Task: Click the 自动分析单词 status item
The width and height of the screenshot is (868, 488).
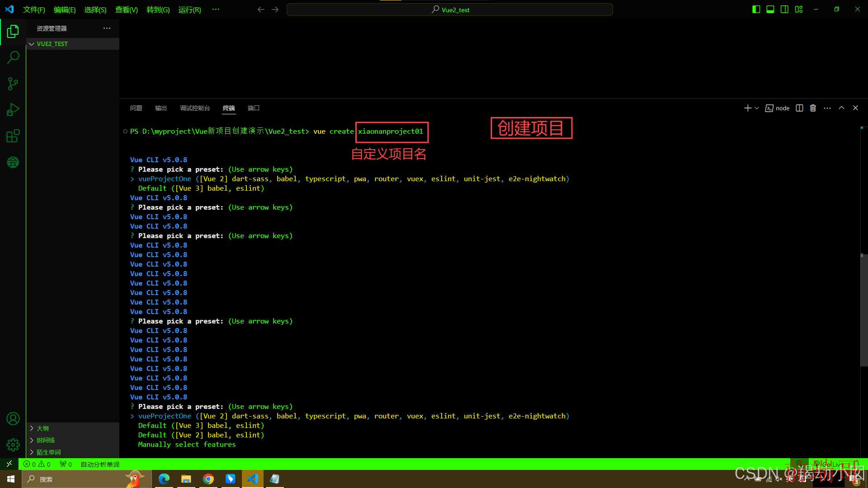Action: pyautogui.click(x=100, y=464)
